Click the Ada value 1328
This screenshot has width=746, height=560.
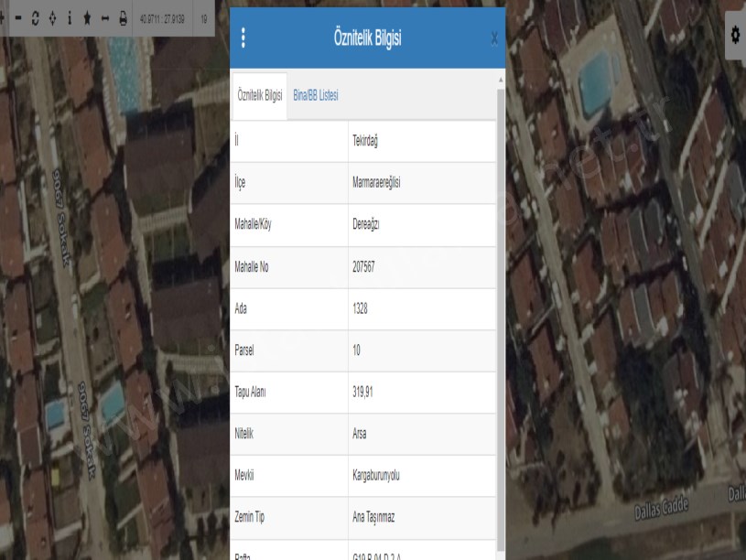coord(362,309)
